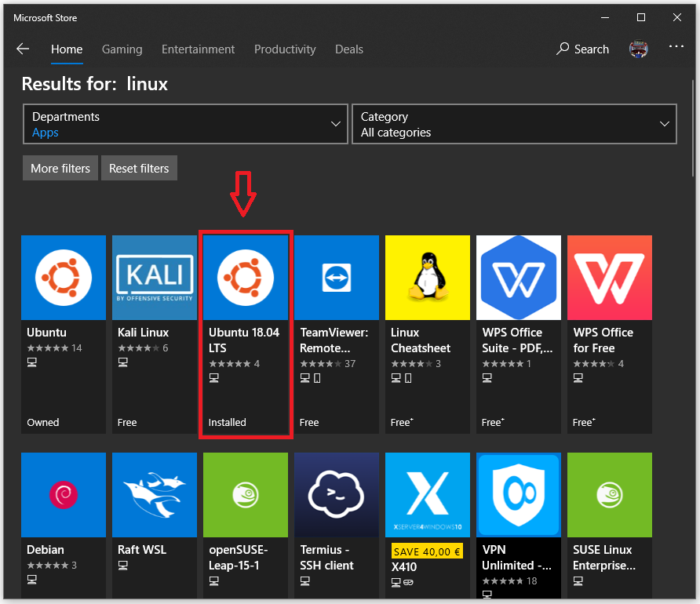Click Free label under TeamViewer

(309, 423)
